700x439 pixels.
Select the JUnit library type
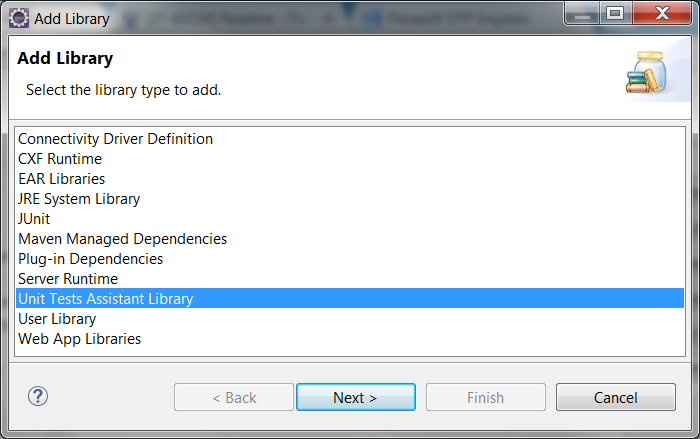[350, 219]
